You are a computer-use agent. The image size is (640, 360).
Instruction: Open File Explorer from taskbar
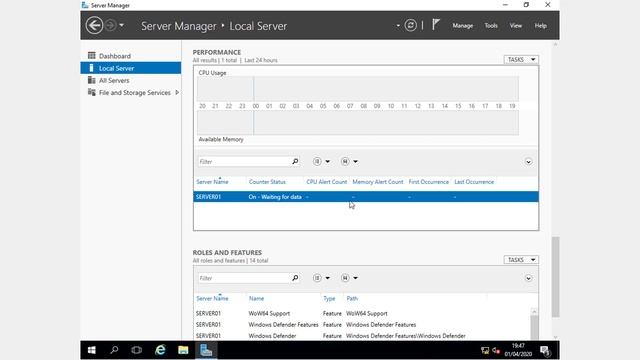183,350
